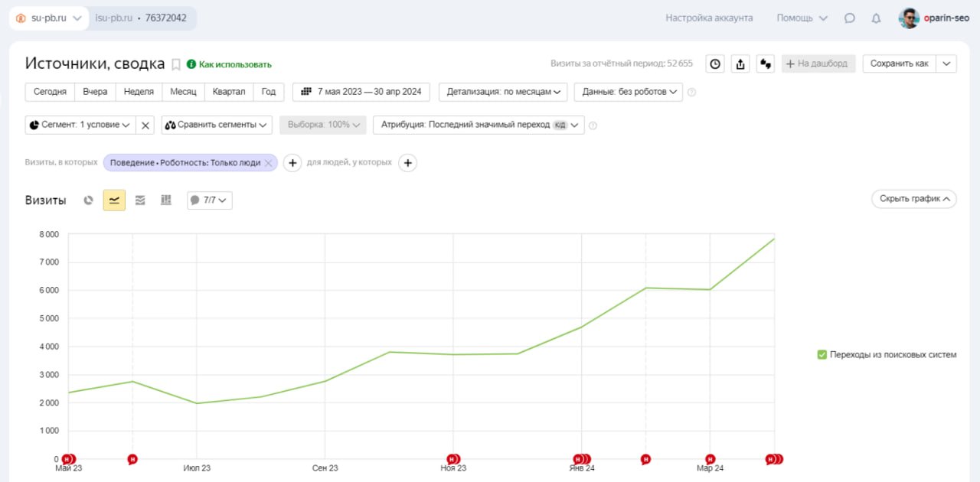Click the bookmark icon next to report title
This screenshot has height=482, width=980.
coord(176,64)
